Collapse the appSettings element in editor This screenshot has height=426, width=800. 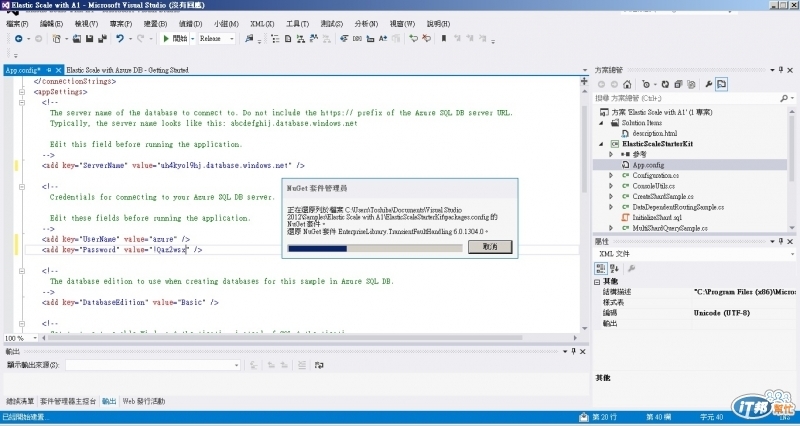(22, 92)
